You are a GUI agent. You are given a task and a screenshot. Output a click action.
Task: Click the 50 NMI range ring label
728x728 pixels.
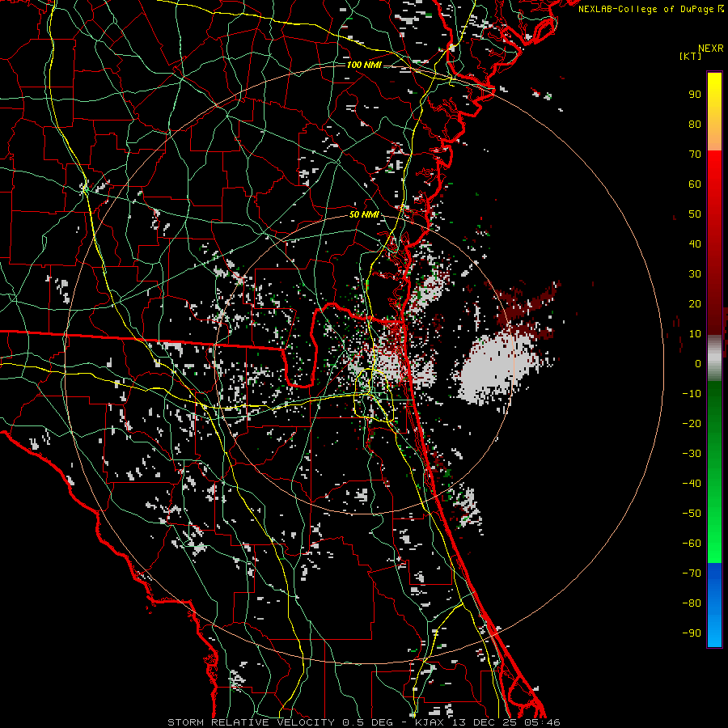(x=364, y=214)
